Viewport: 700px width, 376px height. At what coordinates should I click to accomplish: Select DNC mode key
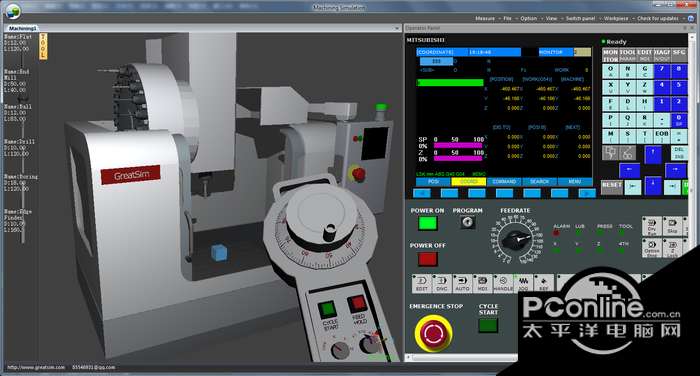click(x=442, y=284)
